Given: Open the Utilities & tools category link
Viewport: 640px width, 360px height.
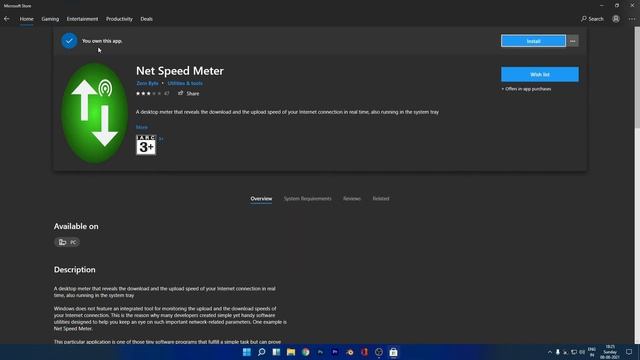Looking at the screenshot, I should pyautogui.click(x=185, y=83).
